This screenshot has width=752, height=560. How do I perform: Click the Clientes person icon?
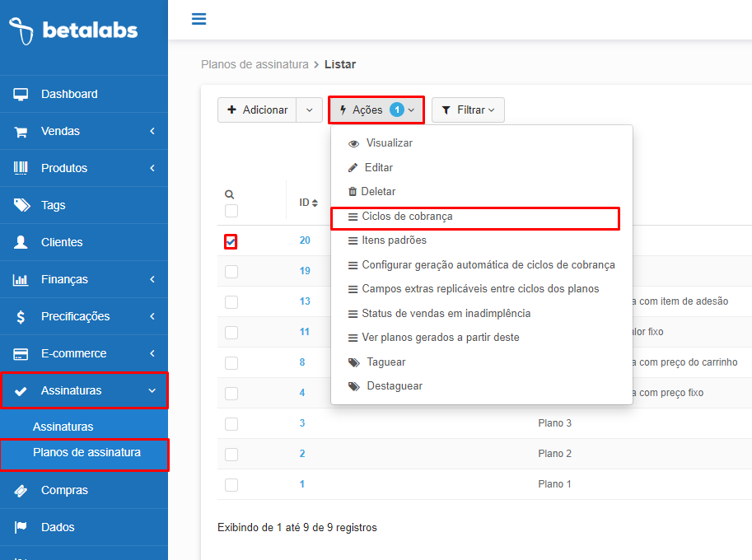21,242
